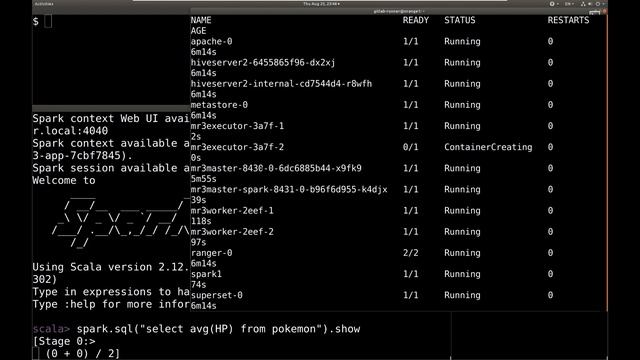Viewport: 640px width, 360px height.
Task: Select the mr3executor-3a7f-2 pod name
Action: [x=237, y=147]
